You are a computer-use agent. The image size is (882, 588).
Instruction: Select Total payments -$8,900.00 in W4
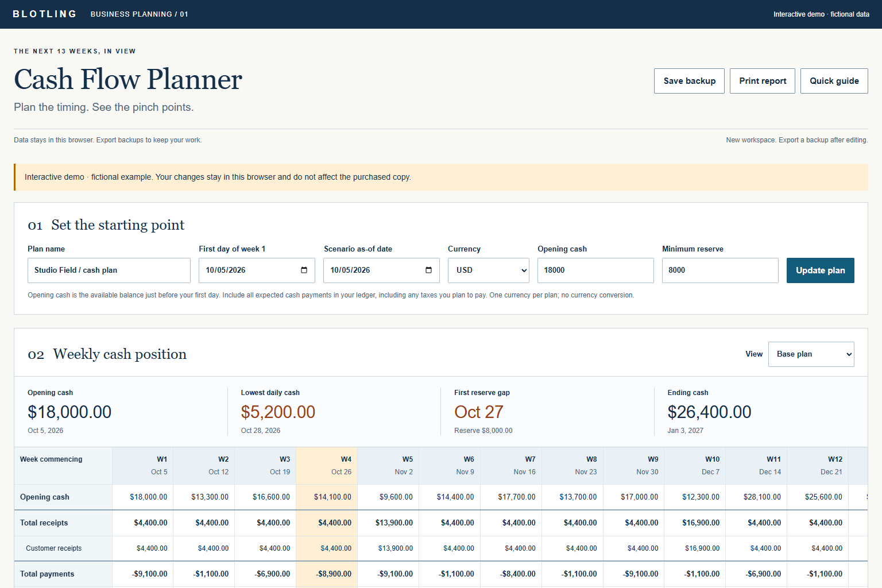tap(327, 574)
